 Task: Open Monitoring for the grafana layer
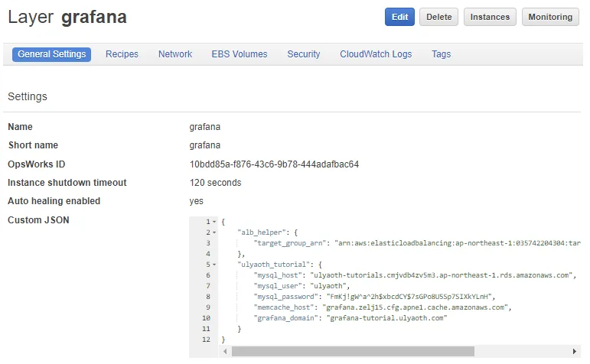[550, 17]
